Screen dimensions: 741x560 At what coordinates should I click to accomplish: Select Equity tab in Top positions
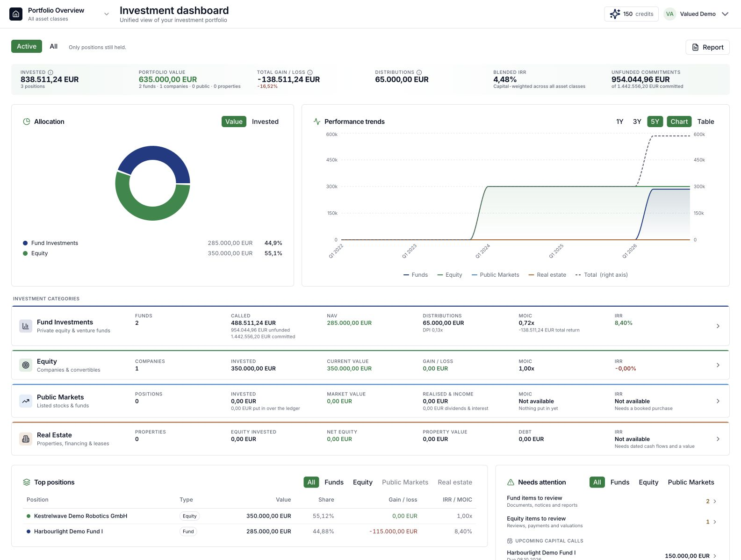pos(363,482)
